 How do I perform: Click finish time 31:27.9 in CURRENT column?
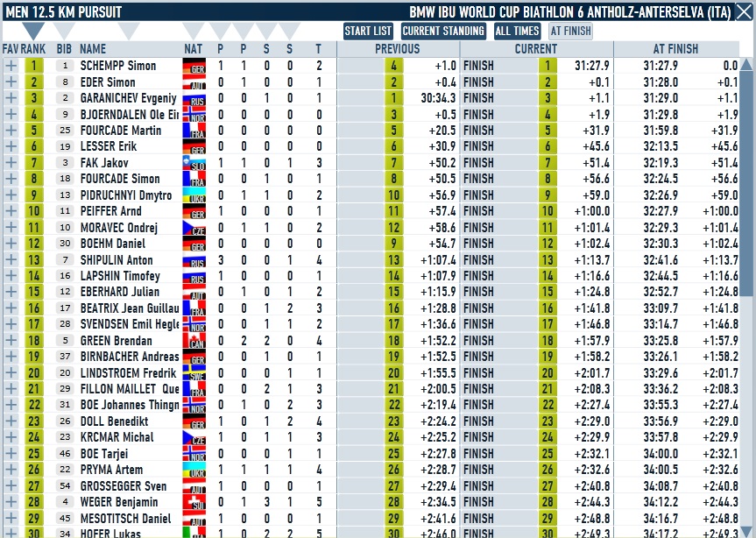click(592, 66)
